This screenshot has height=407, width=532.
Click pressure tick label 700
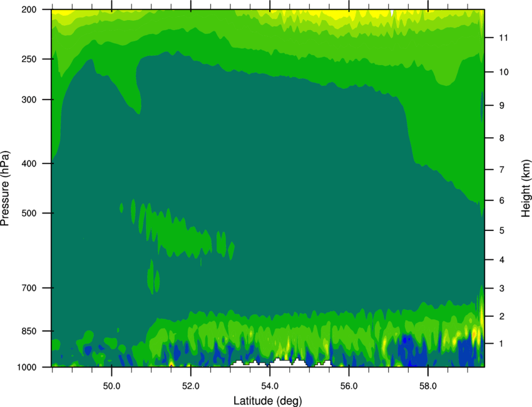coord(29,287)
